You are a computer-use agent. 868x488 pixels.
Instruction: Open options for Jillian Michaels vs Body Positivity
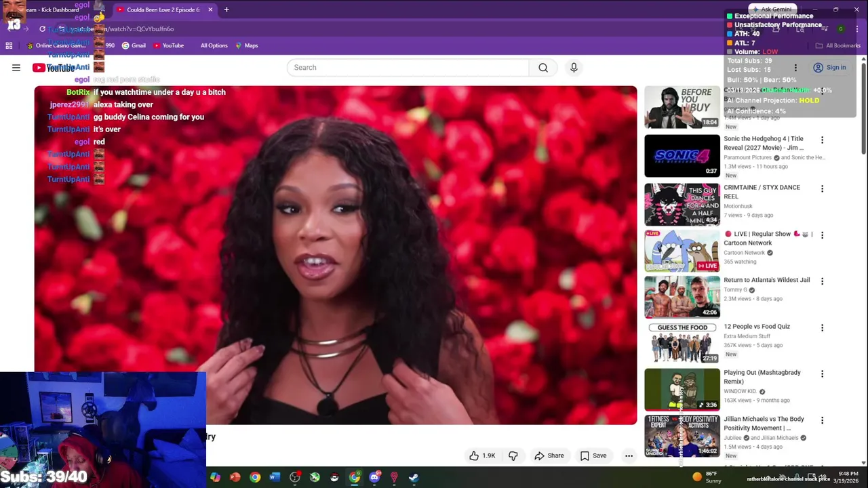[x=822, y=421]
